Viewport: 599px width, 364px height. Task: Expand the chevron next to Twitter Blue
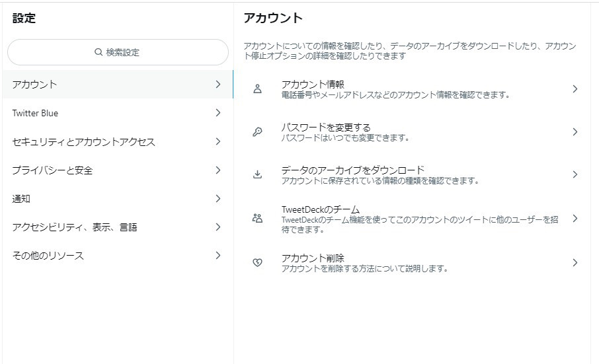218,112
